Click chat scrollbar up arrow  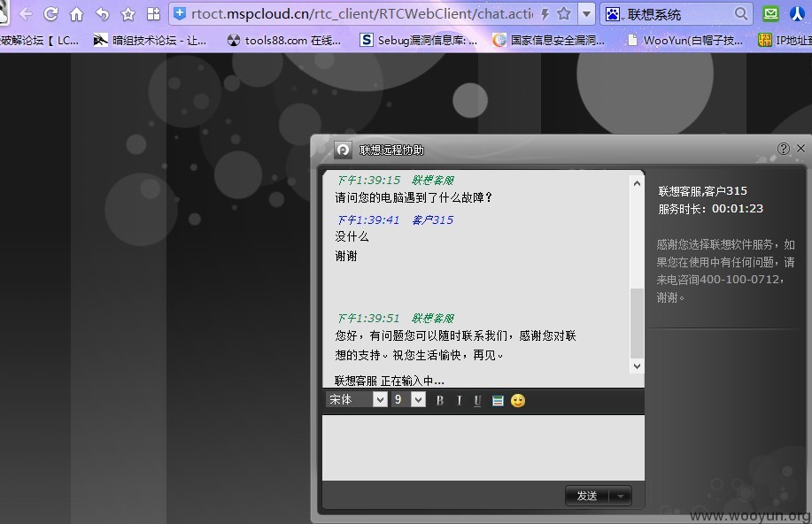[x=637, y=183]
